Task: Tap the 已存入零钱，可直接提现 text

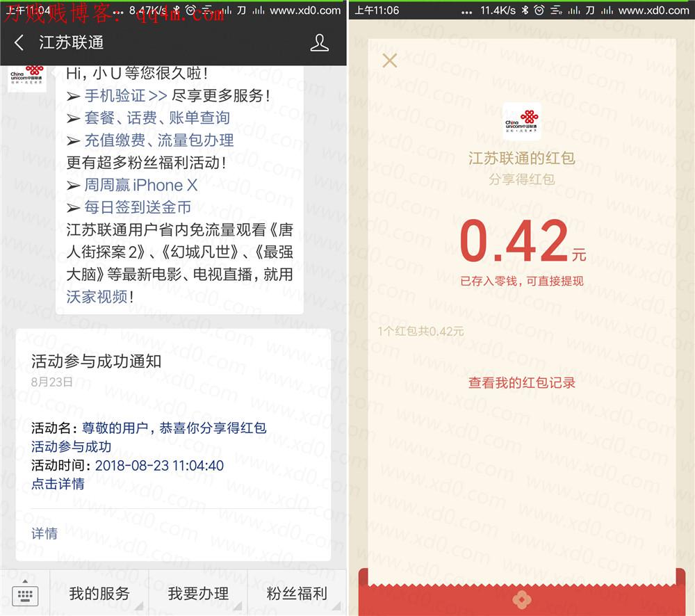Action: pos(522,281)
